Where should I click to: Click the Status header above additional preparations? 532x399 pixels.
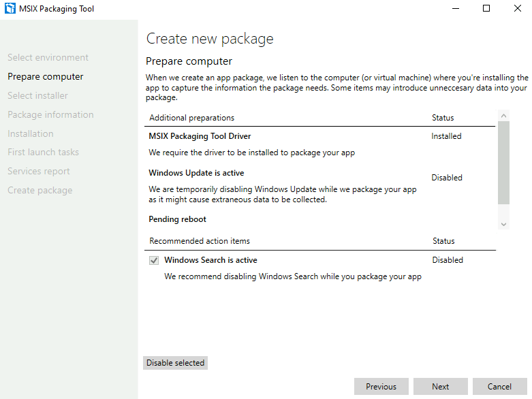pyautogui.click(x=443, y=118)
